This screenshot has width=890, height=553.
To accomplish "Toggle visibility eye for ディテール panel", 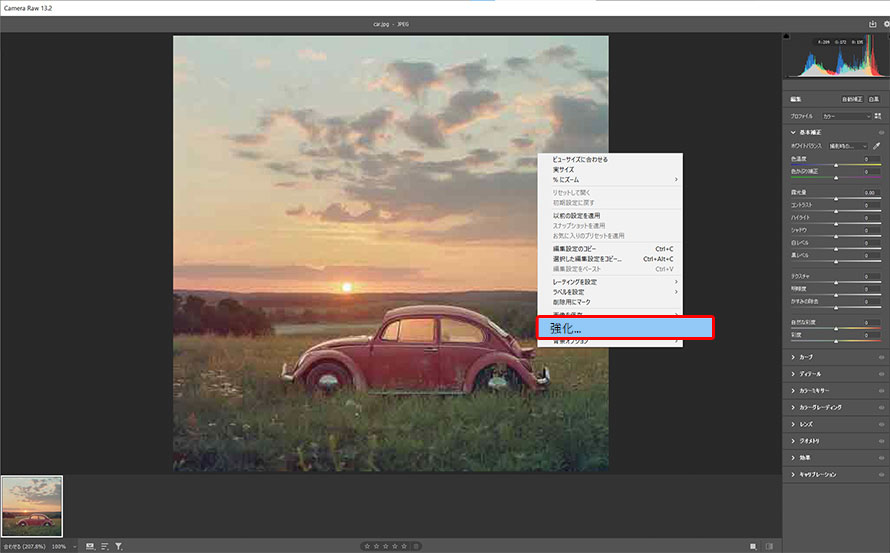I will (x=881, y=373).
